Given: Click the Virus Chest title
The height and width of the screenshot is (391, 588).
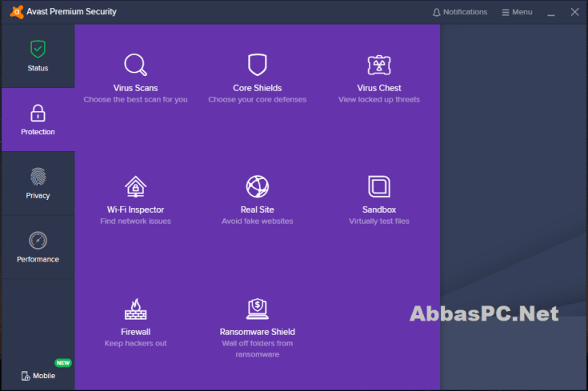Looking at the screenshot, I should [x=378, y=88].
